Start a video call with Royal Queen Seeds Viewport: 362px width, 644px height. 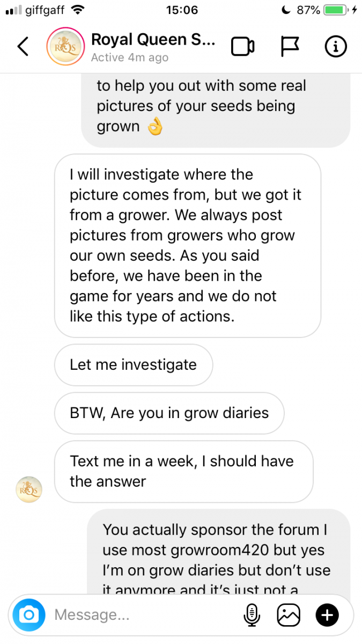click(x=242, y=47)
